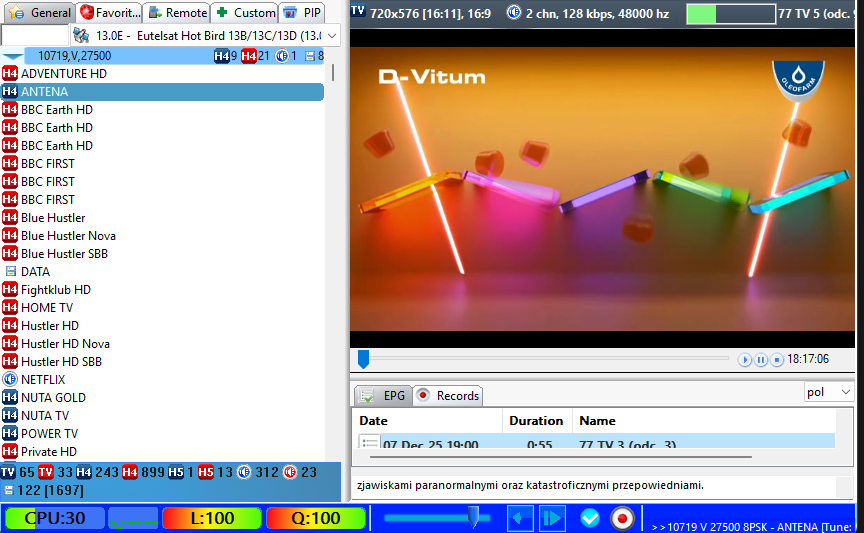Click the Duration column header
Viewport: 864px width, 533px height.
point(537,421)
